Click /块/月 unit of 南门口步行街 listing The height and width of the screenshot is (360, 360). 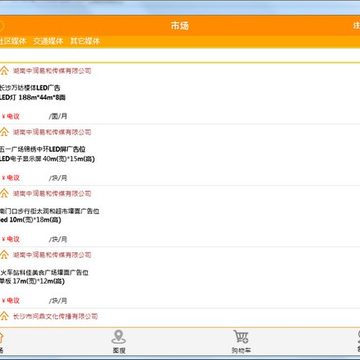click(58, 239)
